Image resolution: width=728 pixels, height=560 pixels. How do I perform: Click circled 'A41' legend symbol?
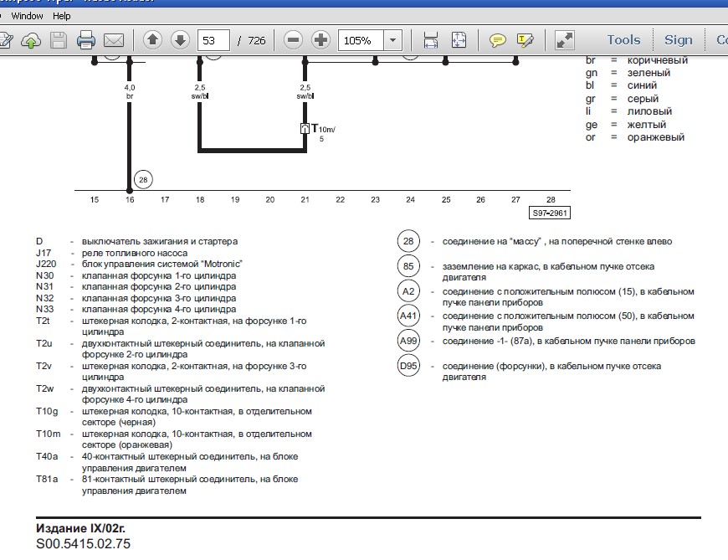pos(408,316)
